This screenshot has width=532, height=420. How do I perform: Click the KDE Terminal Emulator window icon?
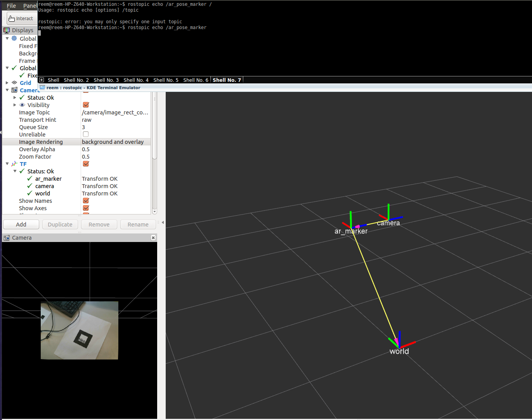coord(42,88)
